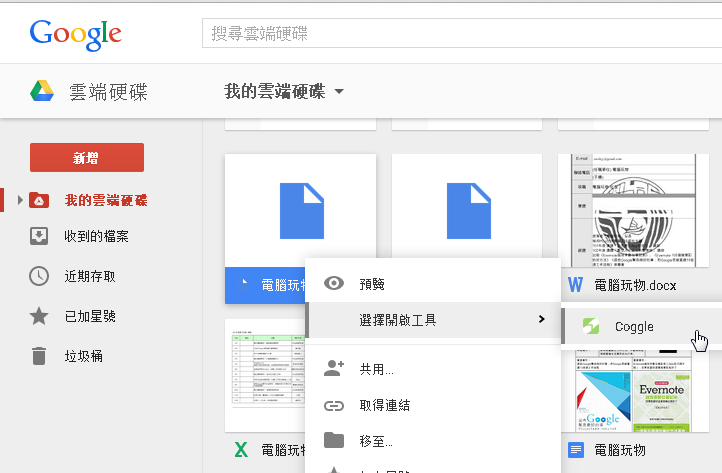
Task: Click the star icon for 已加星號
Action: click(x=39, y=316)
